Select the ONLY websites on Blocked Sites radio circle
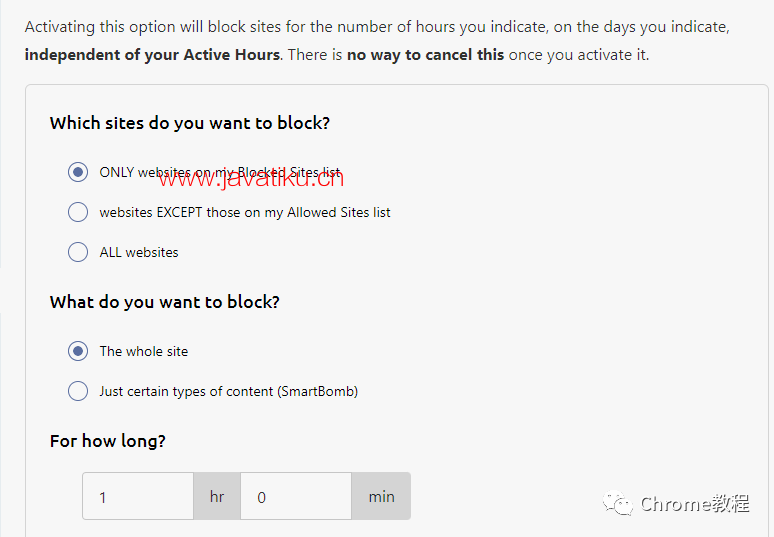 coord(78,172)
